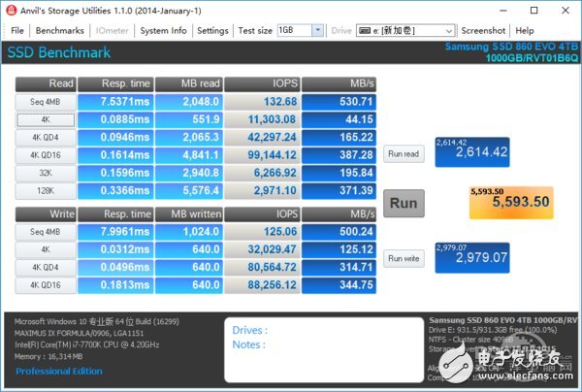Click the Screenshot button
This screenshot has height=392, width=582.
click(483, 31)
